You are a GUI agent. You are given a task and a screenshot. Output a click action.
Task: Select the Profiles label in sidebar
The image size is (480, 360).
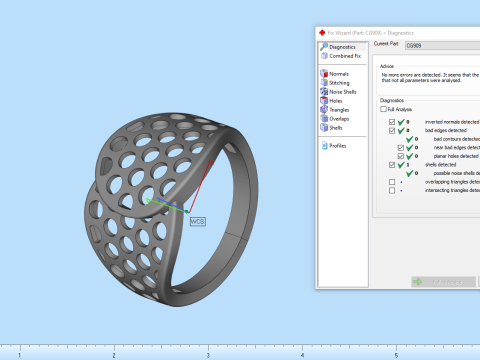pos(338,146)
